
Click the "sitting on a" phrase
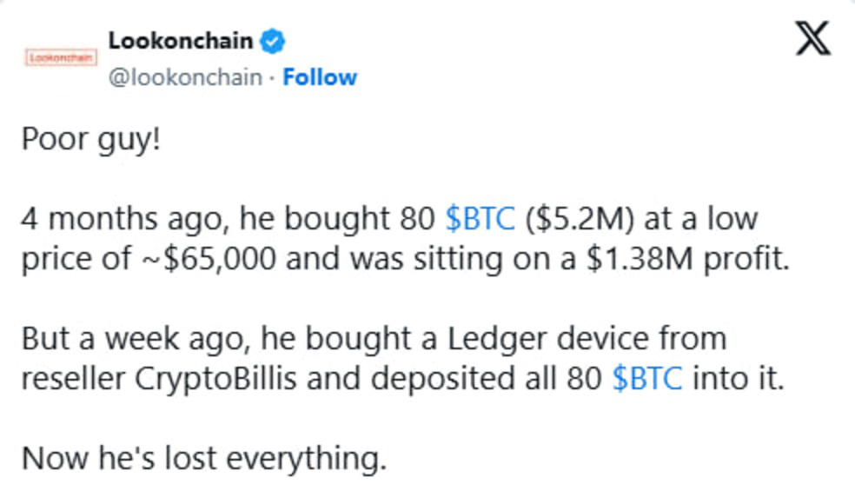pyautogui.click(x=494, y=259)
